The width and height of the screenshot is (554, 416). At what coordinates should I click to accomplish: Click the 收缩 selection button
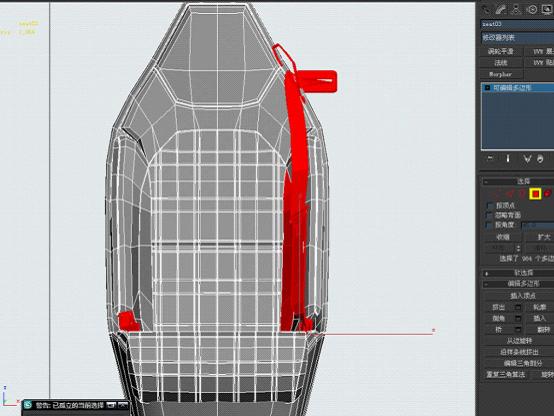coord(503,237)
